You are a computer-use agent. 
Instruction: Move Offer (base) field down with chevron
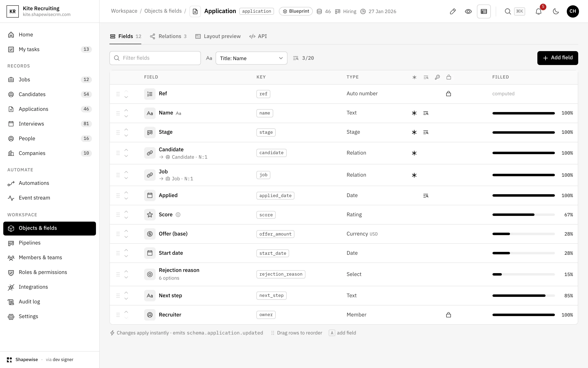(x=126, y=237)
